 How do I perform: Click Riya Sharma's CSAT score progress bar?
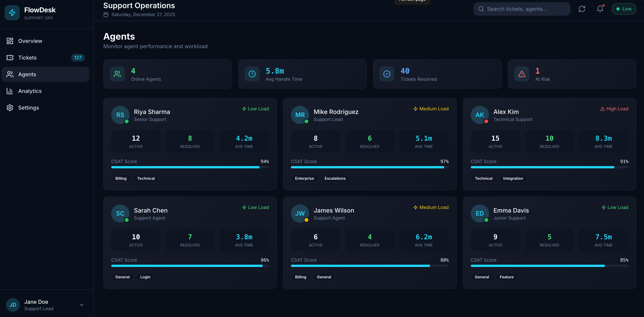coord(190,167)
